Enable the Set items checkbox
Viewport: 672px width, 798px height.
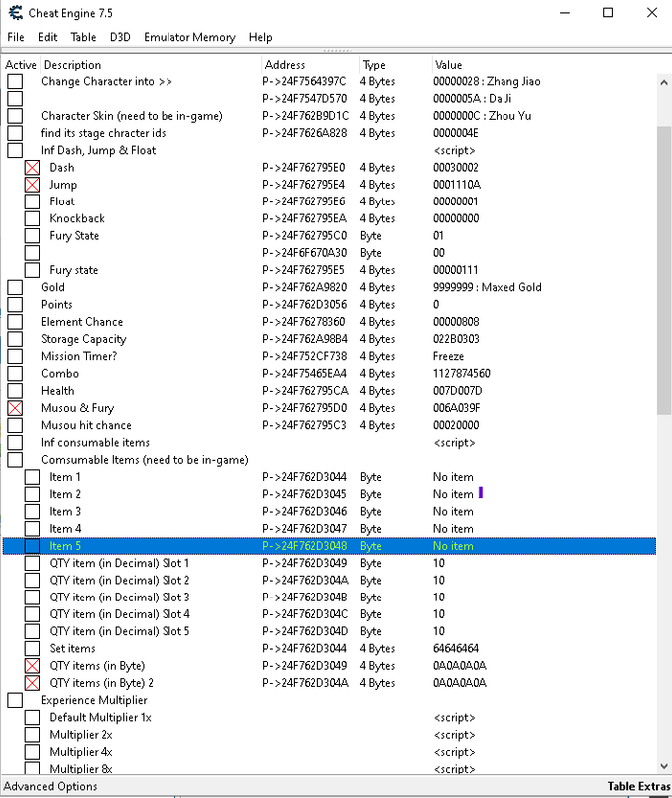(33, 649)
